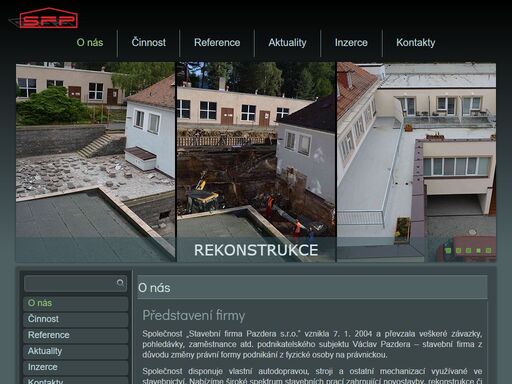Select the third slideshow indicator square
The width and height of the screenshot is (512, 384).
468,250
